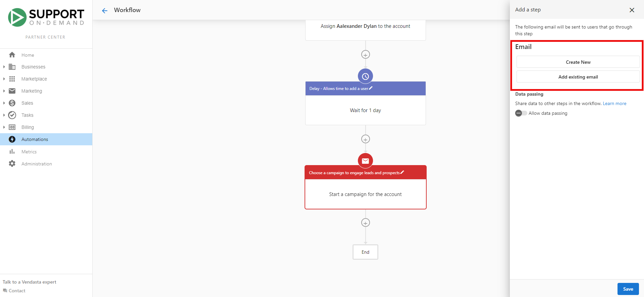644x297 pixels.
Task: Open the Tasks menu item
Action: click(46, 115)
